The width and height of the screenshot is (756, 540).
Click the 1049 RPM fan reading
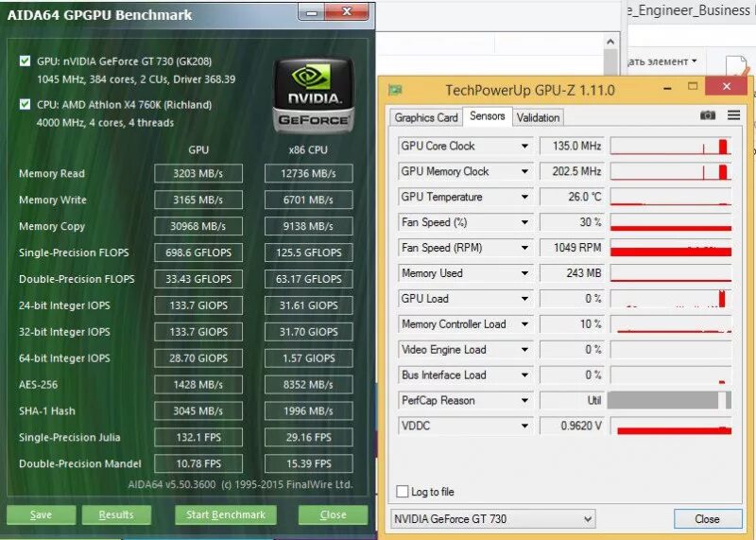[x=572, y=248]
